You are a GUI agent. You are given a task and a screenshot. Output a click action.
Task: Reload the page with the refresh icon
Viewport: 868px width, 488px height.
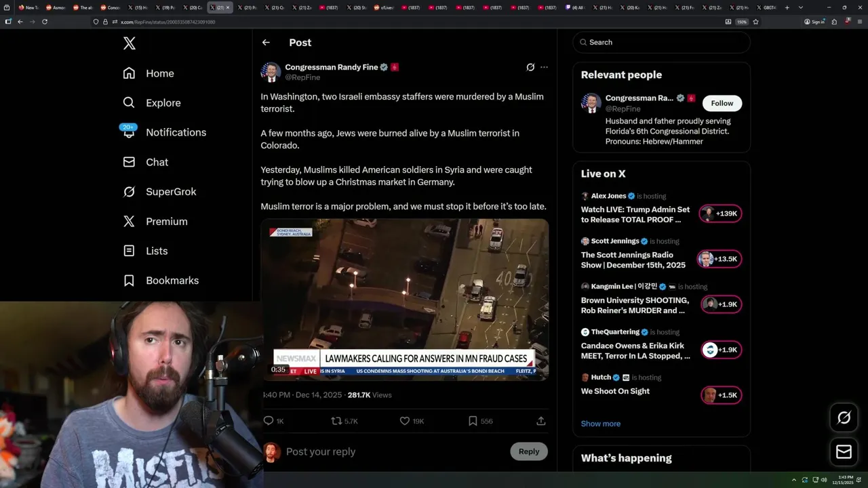coord(45,22)
